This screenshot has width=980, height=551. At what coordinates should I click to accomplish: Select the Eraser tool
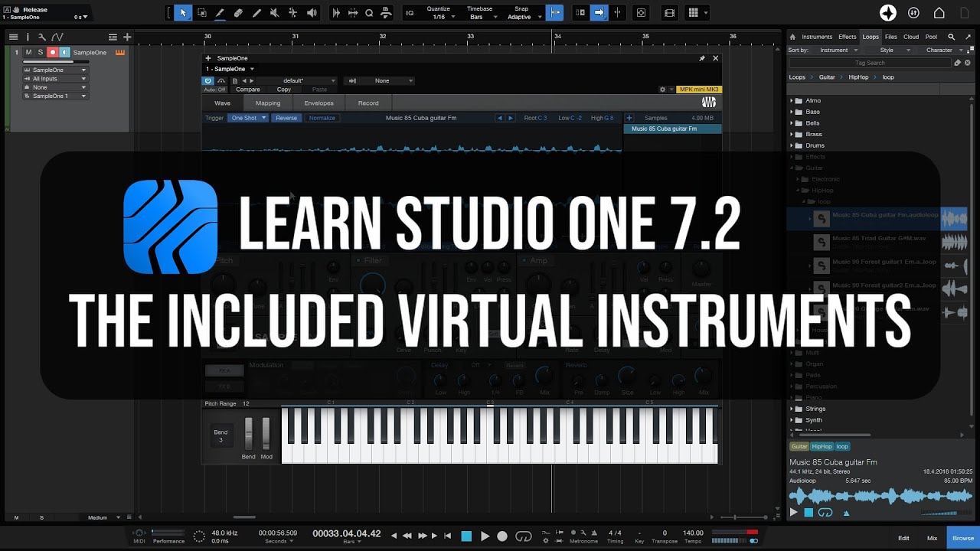(x=238, y=13)
